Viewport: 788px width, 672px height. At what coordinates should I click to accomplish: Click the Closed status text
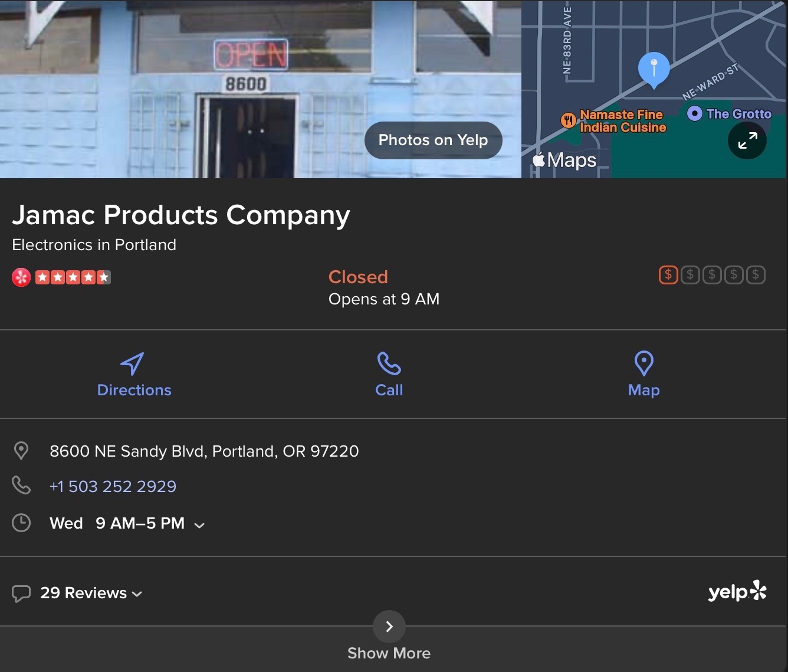pos(358,277)
